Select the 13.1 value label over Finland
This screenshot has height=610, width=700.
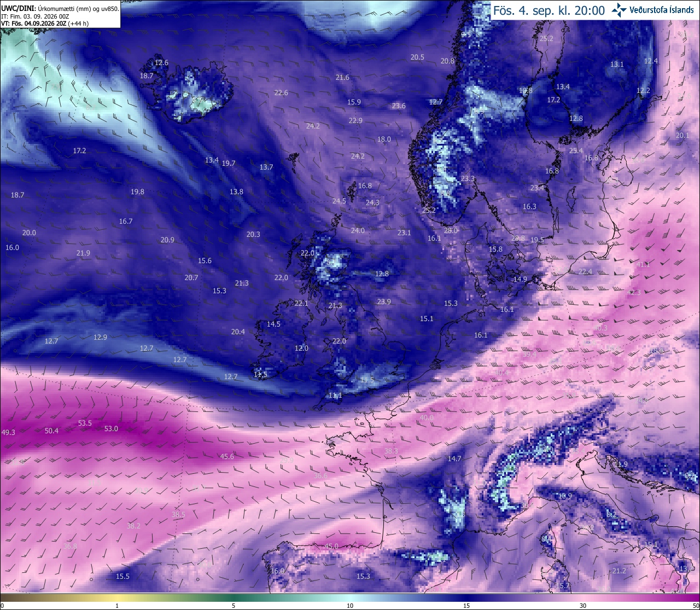pyautogui.click(x=617, y=64)
